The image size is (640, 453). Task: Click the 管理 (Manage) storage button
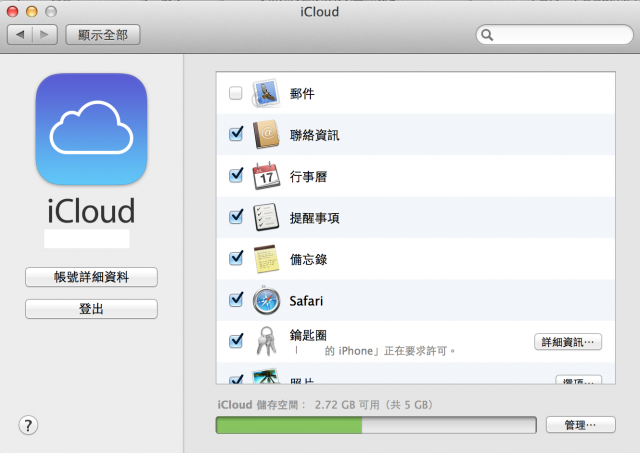point(580,425)
